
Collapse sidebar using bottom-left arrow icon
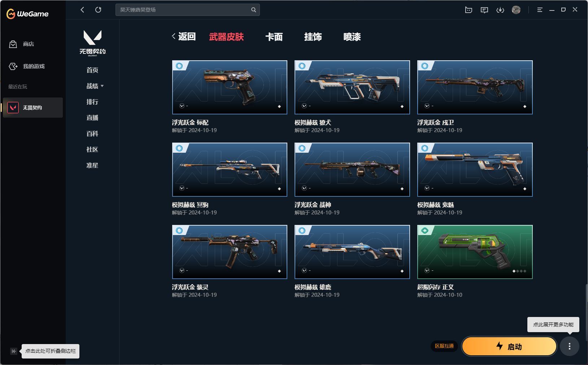[x=14, y=351]
